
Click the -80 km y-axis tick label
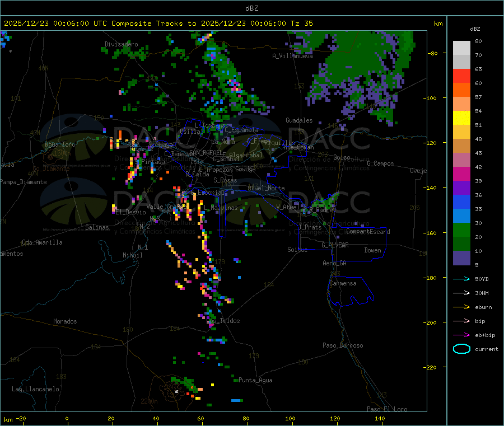[433, 53]
